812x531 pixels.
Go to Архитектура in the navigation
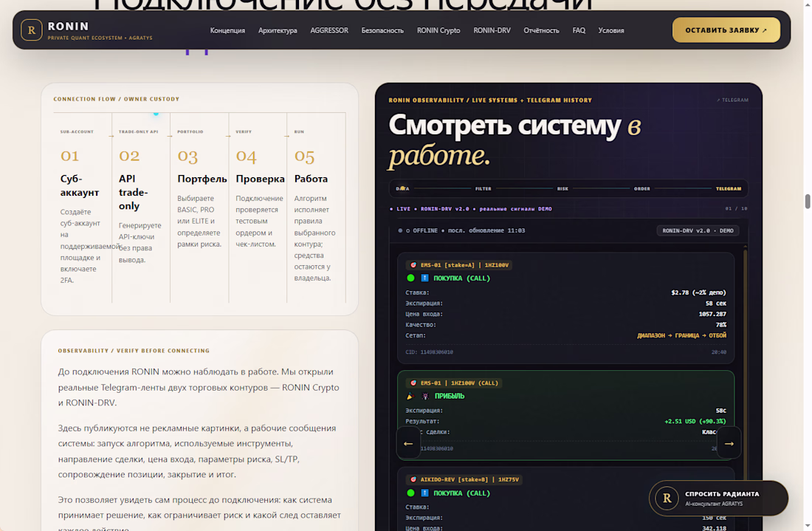click(x=278, y=30)
